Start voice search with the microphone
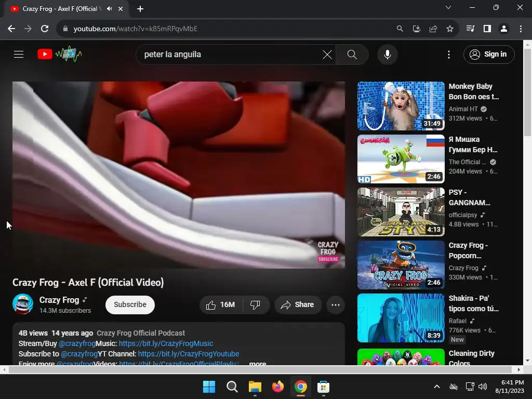Image resolution: width=532 pixels, height=399 pixels. click(387, 54)
